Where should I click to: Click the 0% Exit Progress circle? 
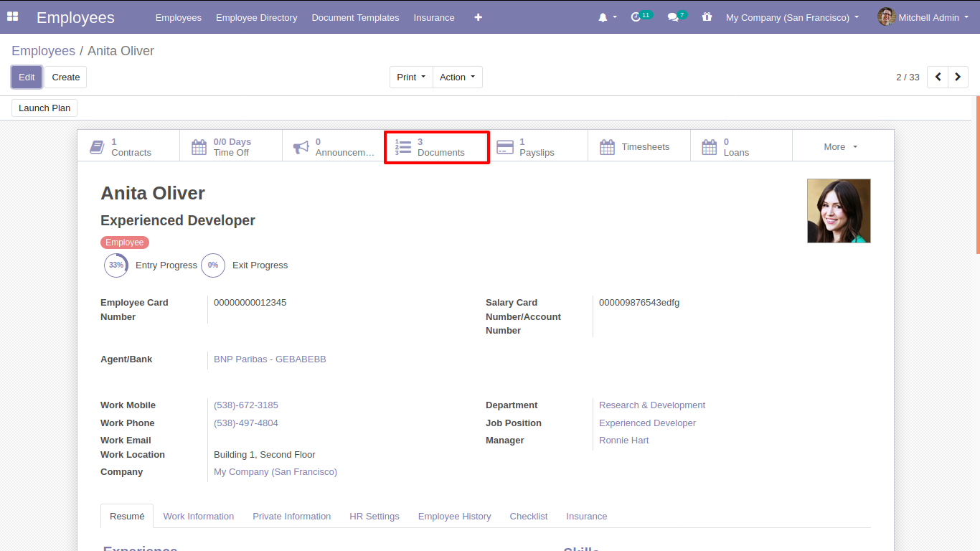pos(213,265)
